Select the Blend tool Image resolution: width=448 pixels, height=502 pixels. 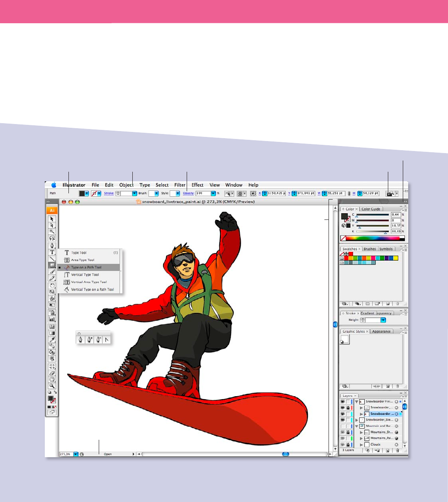(52, 346)
